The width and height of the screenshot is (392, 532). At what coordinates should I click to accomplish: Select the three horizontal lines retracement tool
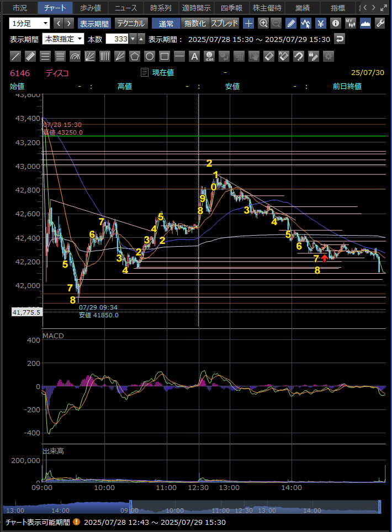45,56
